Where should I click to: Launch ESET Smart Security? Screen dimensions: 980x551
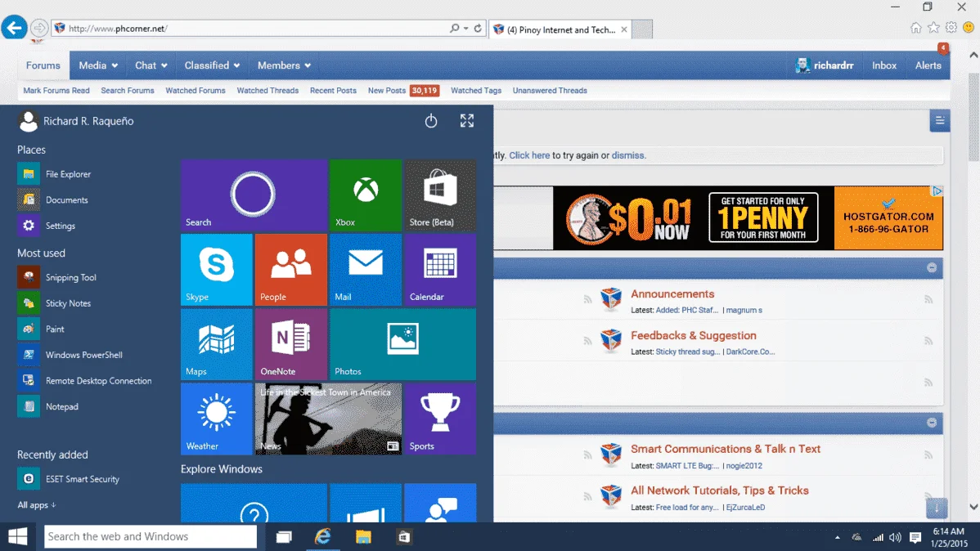(x=69, y=478)
